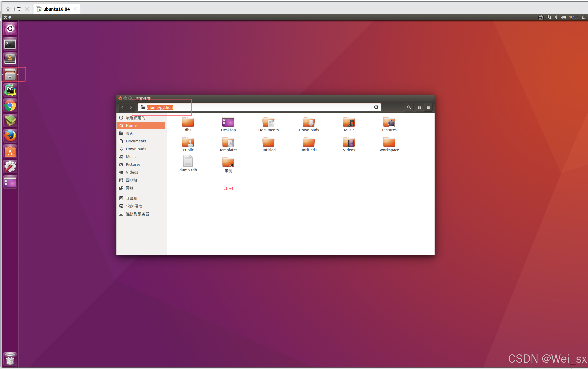Screen dimensions: 588x369
Task: Switch to the 主页 tab
Action: pos(16,9)
